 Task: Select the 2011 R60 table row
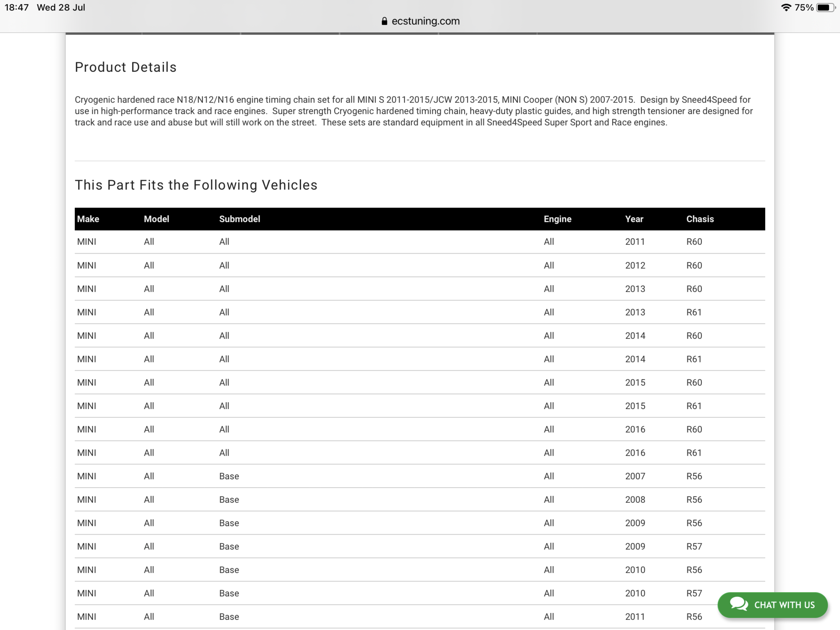[420, 241]
